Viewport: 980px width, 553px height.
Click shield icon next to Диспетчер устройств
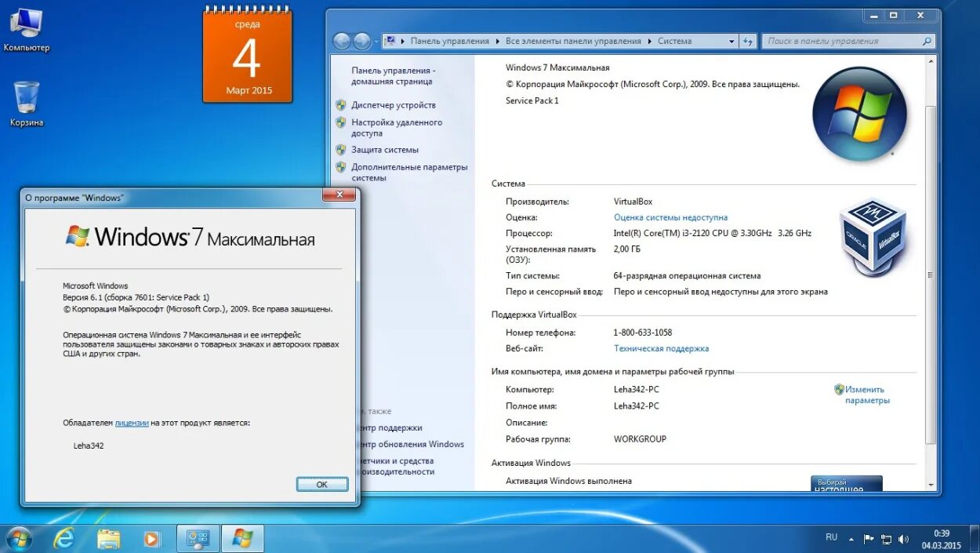pos(341,104)
